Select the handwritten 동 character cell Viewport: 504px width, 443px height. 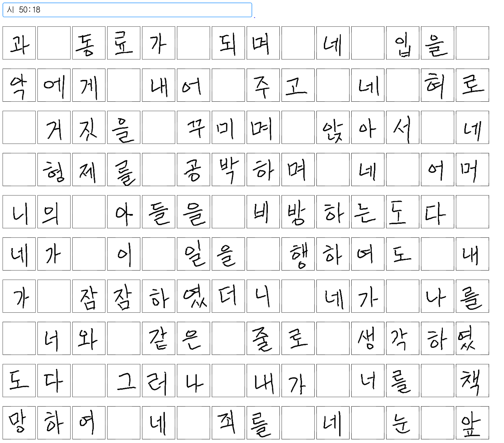click(x=89, y=43)
